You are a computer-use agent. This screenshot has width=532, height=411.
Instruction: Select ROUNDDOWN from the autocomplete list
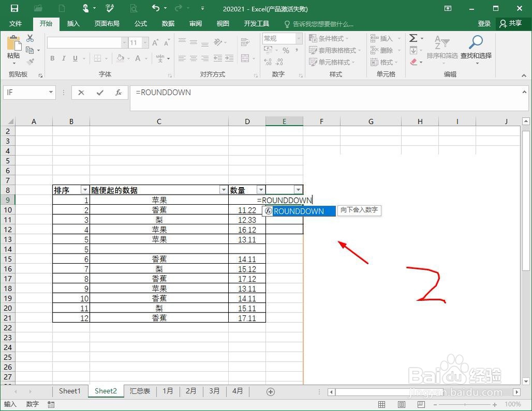(x=301, y=211)
